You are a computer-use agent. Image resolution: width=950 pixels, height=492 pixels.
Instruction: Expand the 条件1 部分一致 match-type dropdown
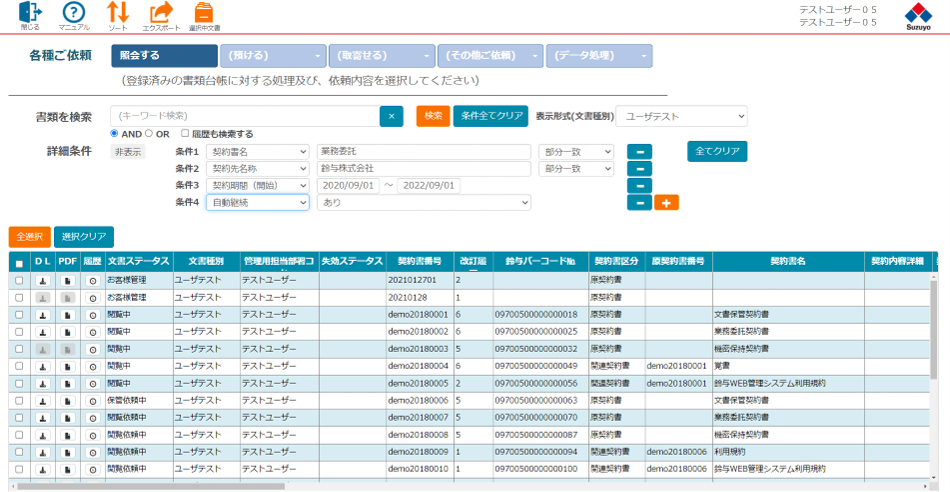(576, 152)
